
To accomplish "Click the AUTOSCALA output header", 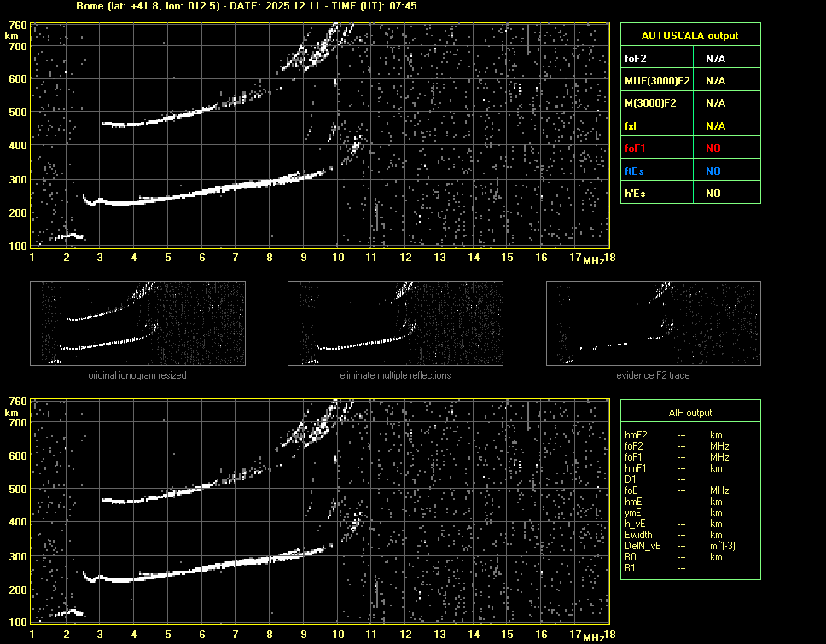I will coord(689,36).
